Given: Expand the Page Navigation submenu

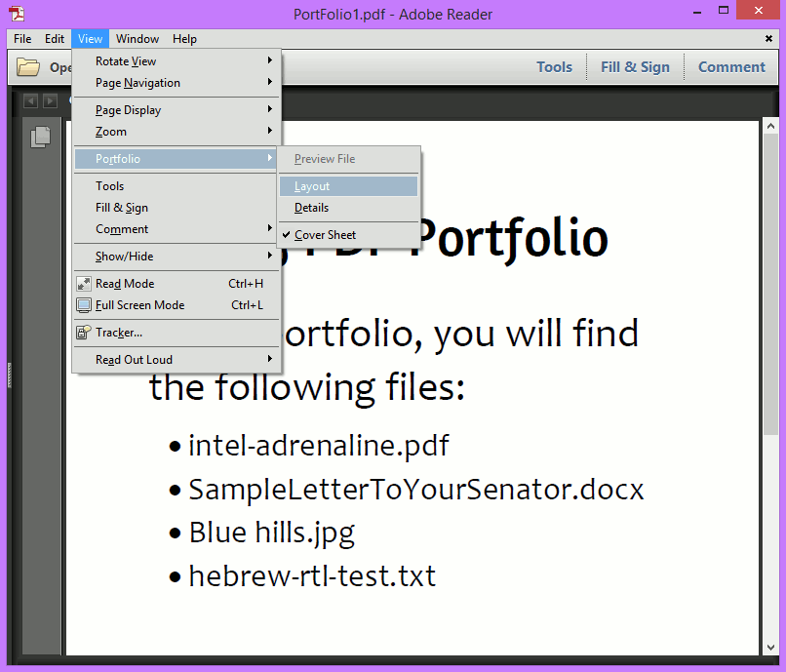Looking at the screenshot, I should (177, 83).
